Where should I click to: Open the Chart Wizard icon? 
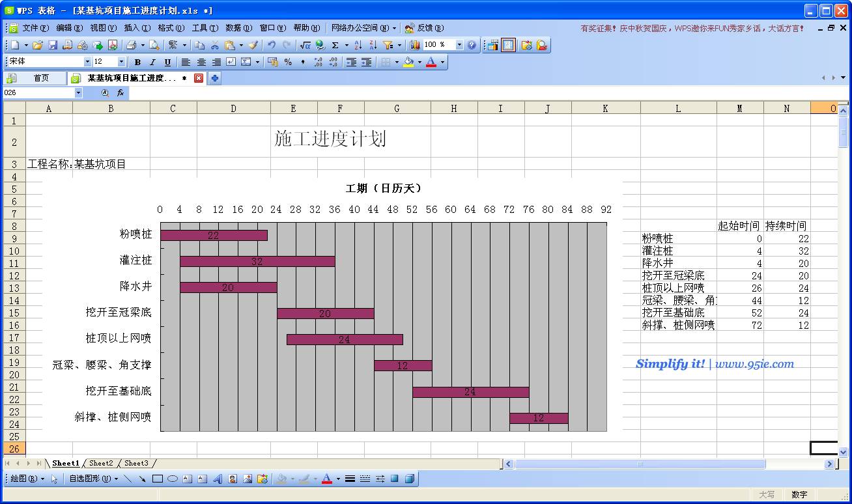[415, 45]
